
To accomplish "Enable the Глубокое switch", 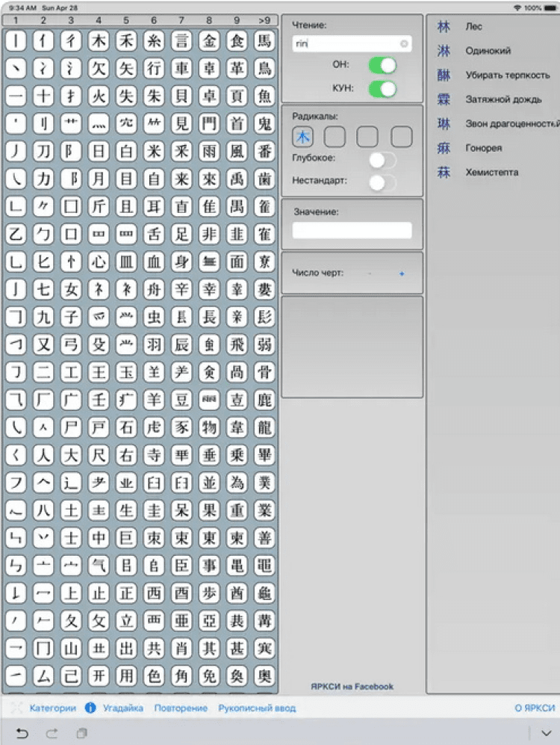I will pos(382,160).
